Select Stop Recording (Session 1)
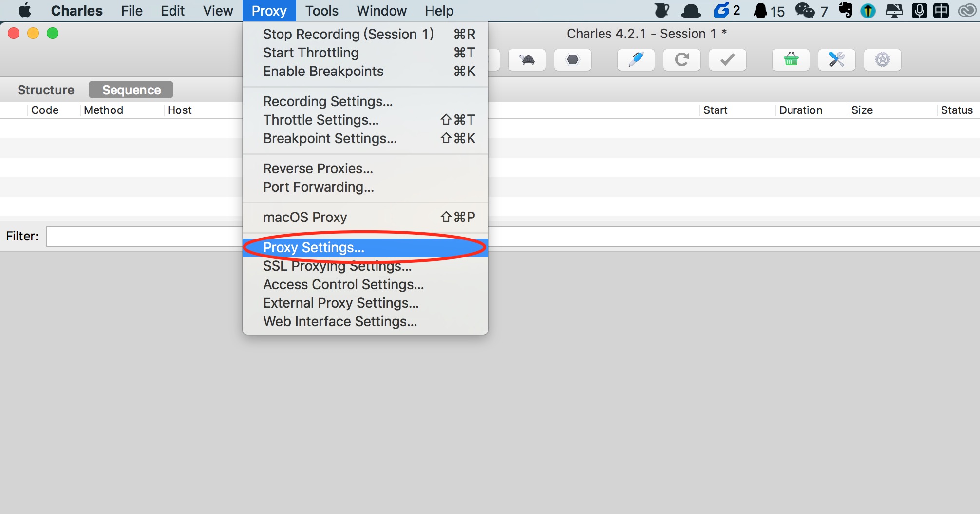The image size is (980, 514). (365, 34)
